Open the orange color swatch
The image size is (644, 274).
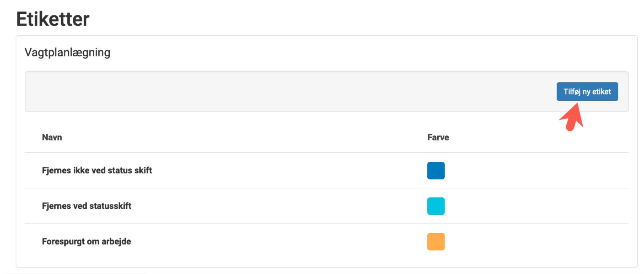[x=436, y=241]
